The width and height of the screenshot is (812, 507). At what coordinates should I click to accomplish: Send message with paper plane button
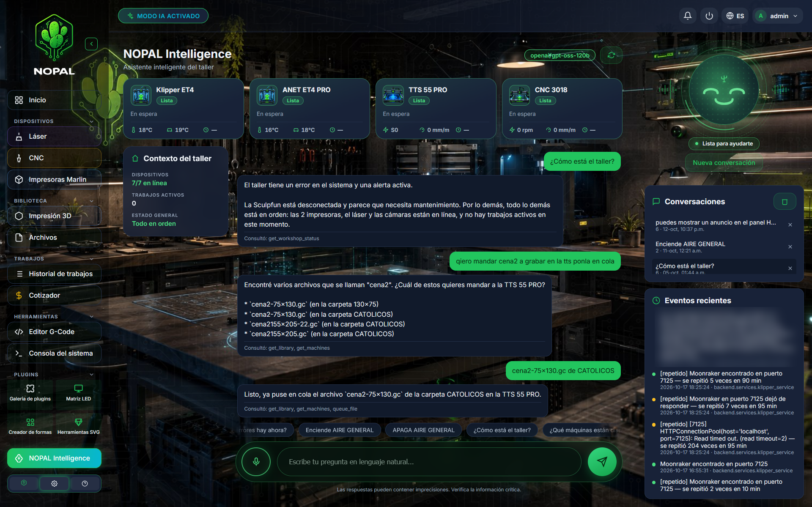click(x=602, y=461)
